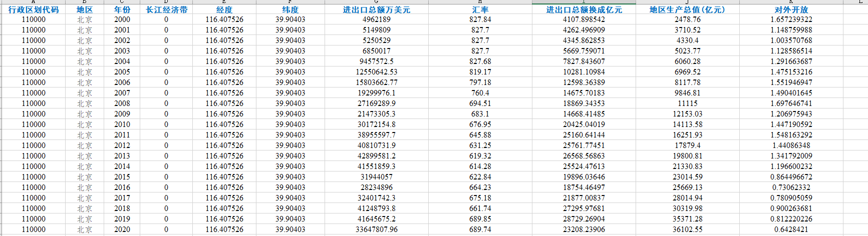Viewport: 868px width, 236px height.
Task: Click converted total cell 26568.56863
Action: coord(584,156)
